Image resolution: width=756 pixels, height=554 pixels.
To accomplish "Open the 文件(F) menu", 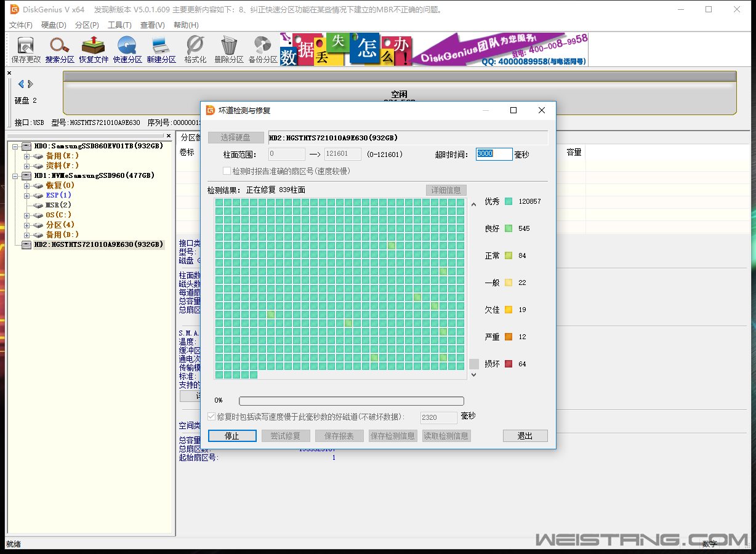I will point(21,25).
